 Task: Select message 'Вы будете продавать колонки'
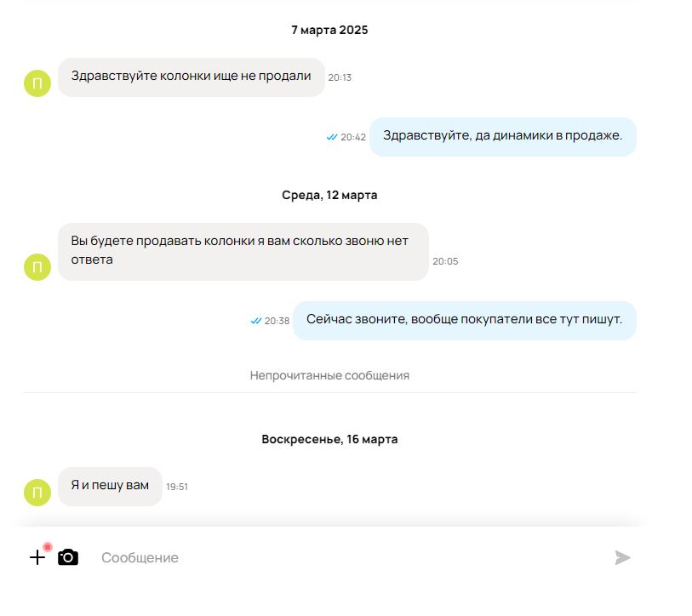click(243, 252)
